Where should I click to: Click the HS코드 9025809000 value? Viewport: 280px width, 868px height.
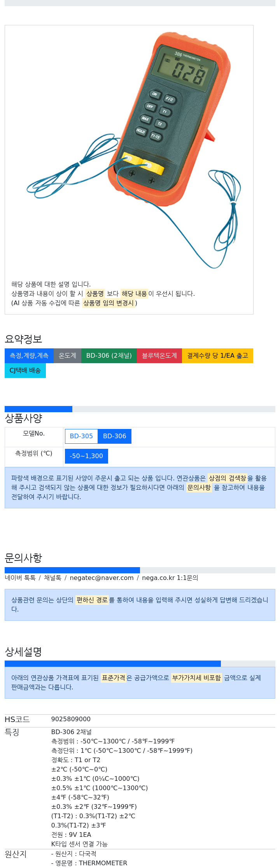(71, 719)
